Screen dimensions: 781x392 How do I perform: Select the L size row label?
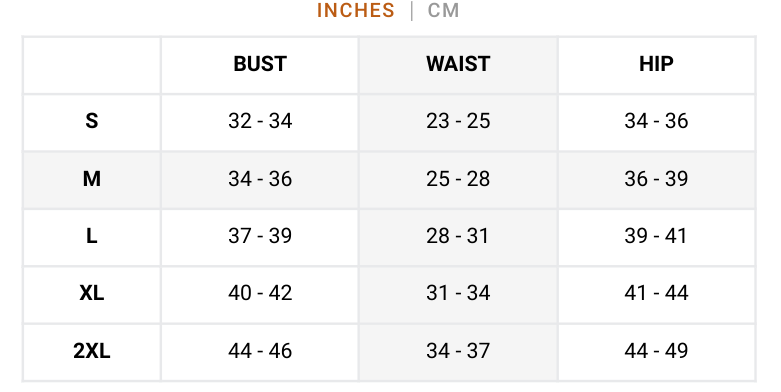pos(92,236)
